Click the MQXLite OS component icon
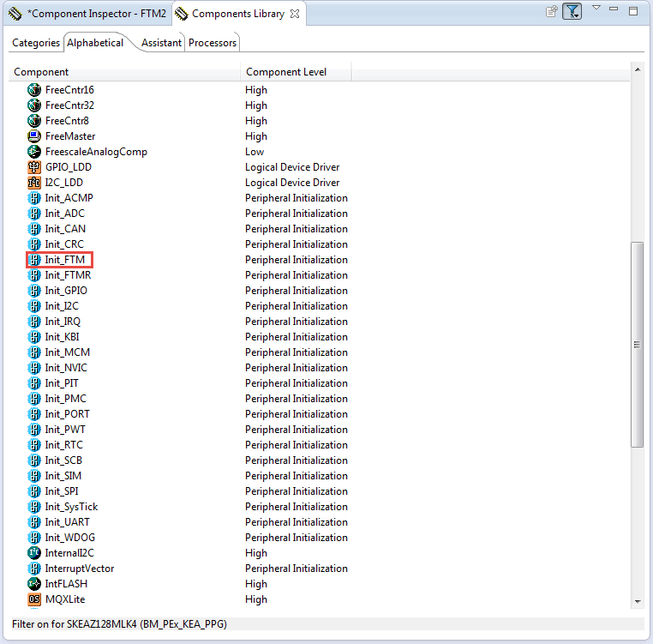Image resolution: width=653 pixels, height=644 pixels. (x=34, y=599)
